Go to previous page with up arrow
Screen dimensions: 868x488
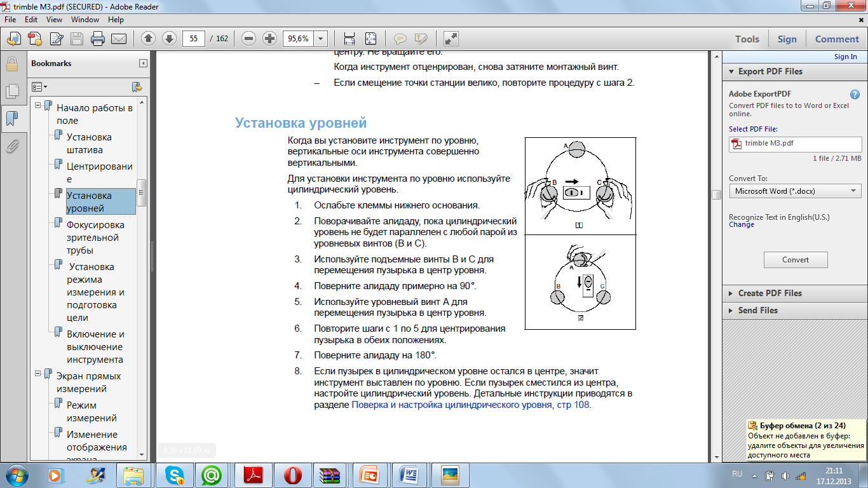tap(148, 39)
